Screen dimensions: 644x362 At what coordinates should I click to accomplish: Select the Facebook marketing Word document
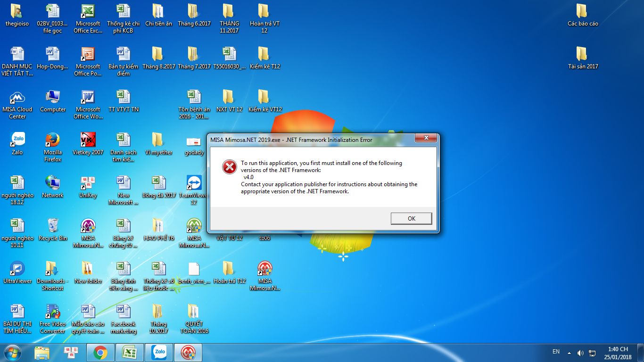pos(123,319)
